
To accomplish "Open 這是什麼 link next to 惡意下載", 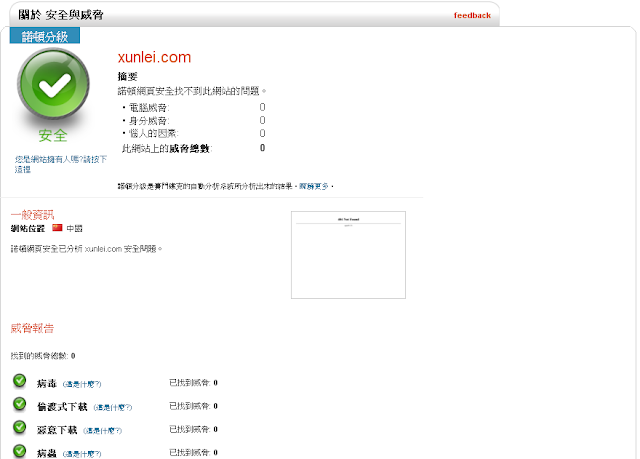I will point(102,430).
